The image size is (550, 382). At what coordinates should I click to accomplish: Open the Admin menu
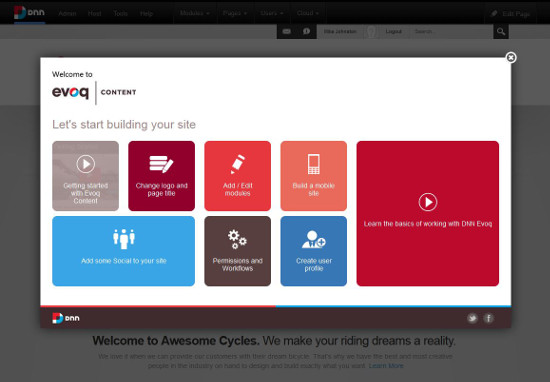[67, 14]
